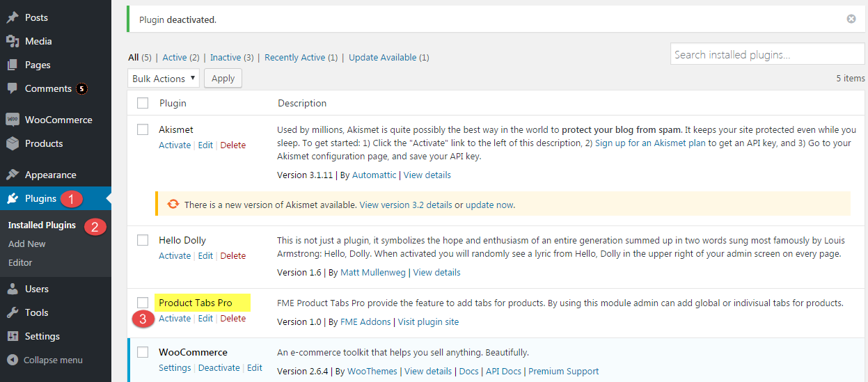
Task: Open WooCommerce plugin Settings link
Action: [175, 367]
